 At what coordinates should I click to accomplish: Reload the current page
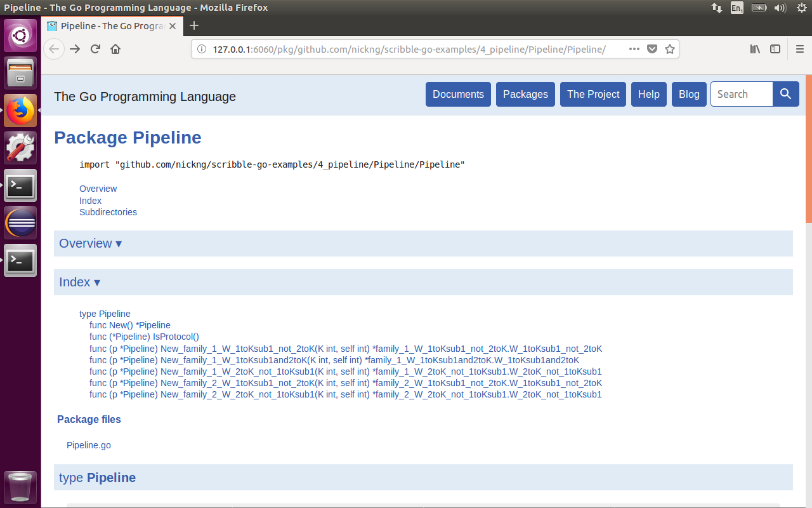[95, 49]
